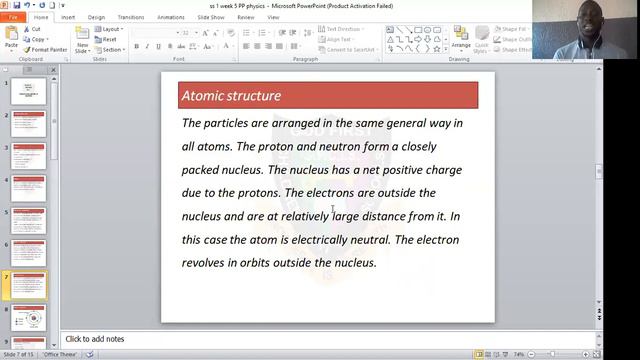Zoom out with minus button
Image resolution: width=640 pixels, height=360 pixels.
pos(531,354)
